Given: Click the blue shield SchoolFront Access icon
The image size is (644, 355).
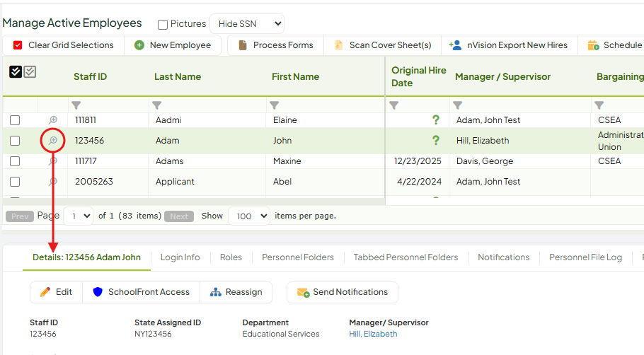Looking at the screenshot, I should coord(98,292).
